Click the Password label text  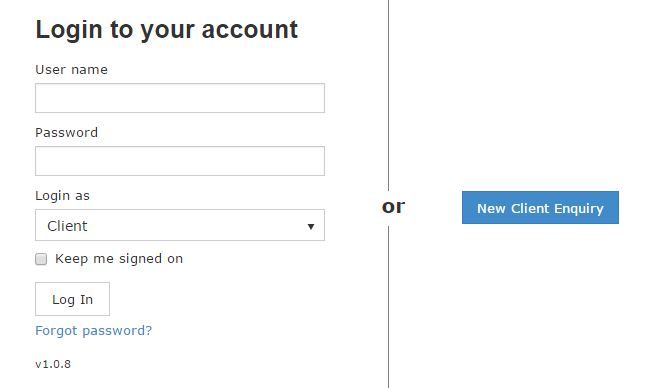tap(66, 133)
